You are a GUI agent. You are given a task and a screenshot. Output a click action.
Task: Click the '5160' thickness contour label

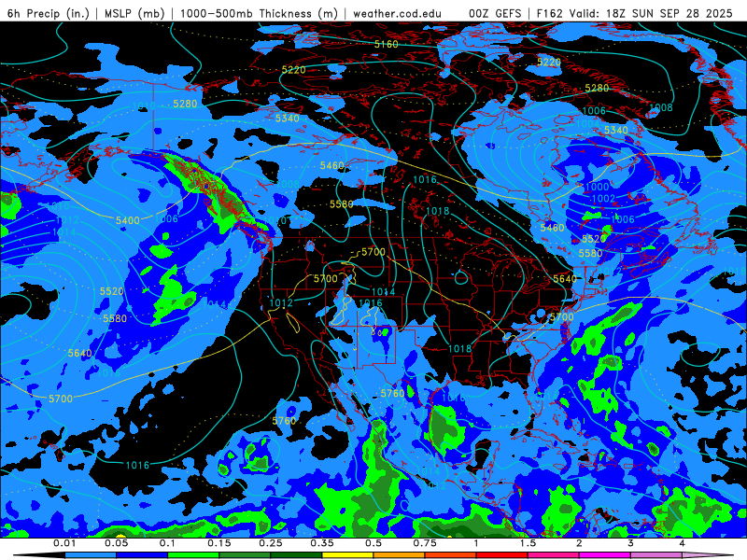click(386, 44)
